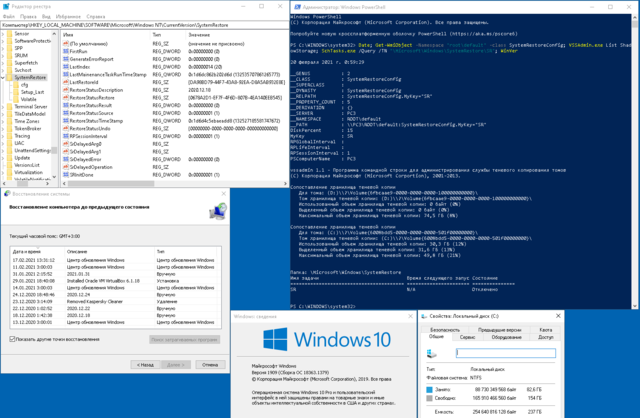Select the Setup_Last folder icon
This screenshot has width=640, height=418.
pyautogui.click(x=16, y=92)
